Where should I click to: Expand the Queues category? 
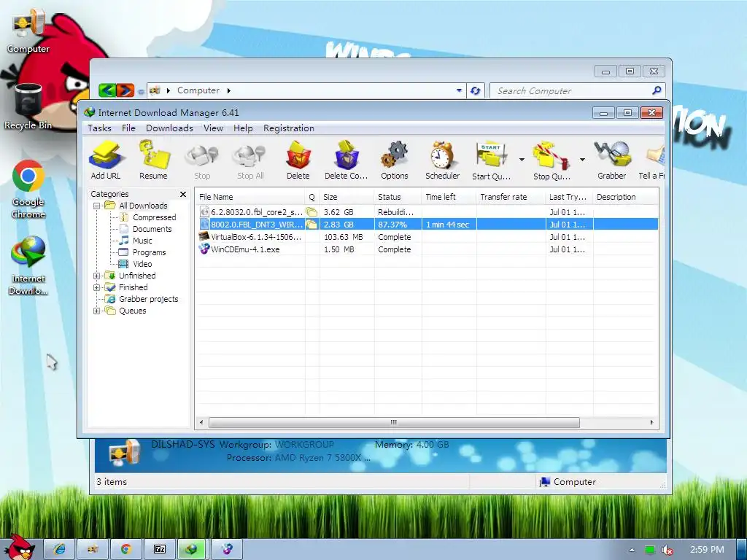(x=97, y=311)
